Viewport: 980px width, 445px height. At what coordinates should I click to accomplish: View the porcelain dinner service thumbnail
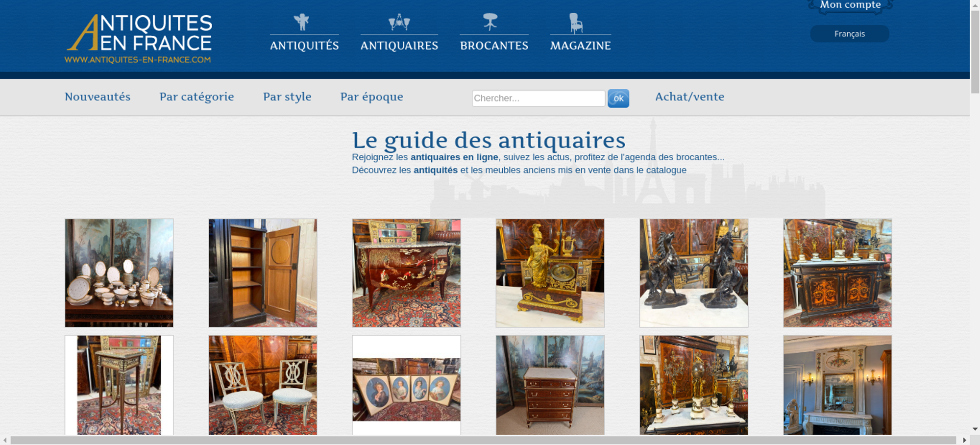pos(119,273)
